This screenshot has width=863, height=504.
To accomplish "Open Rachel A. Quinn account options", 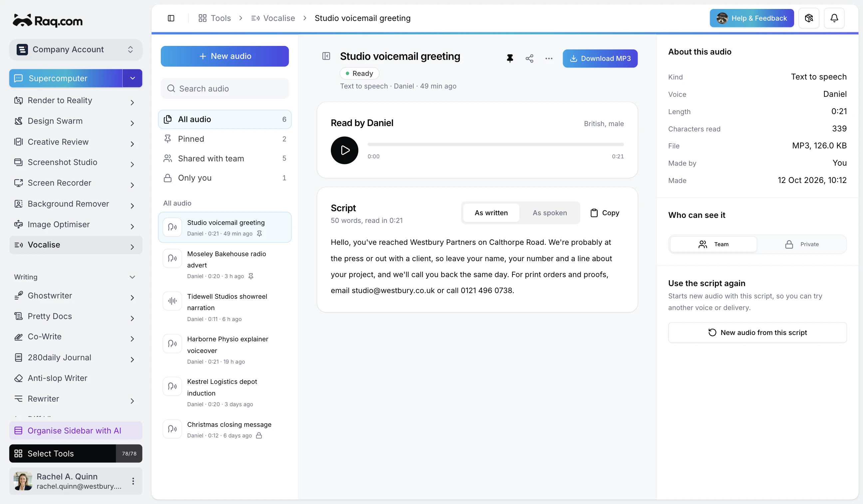I will (133, 481).
